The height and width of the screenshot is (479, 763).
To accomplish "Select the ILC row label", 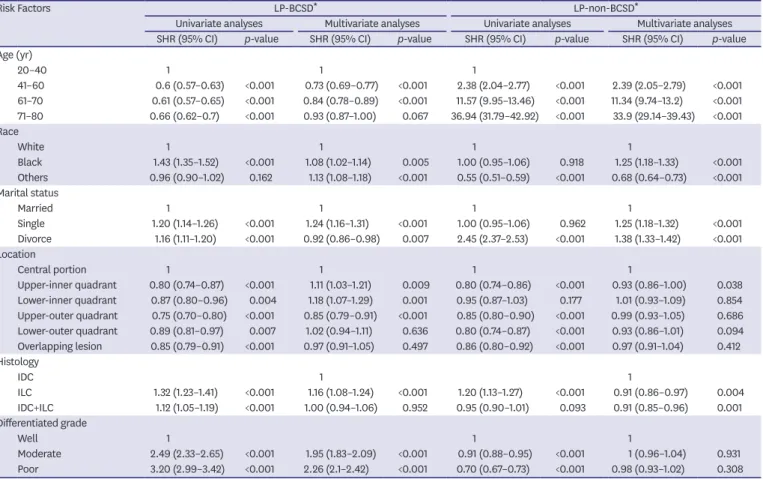I will pyautogui.click(x=24, y=392).
